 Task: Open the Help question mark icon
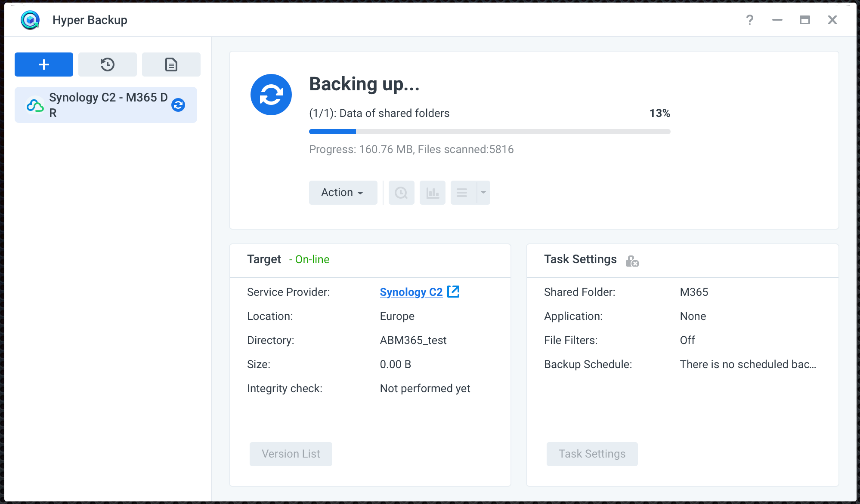(x=750, y=20)
